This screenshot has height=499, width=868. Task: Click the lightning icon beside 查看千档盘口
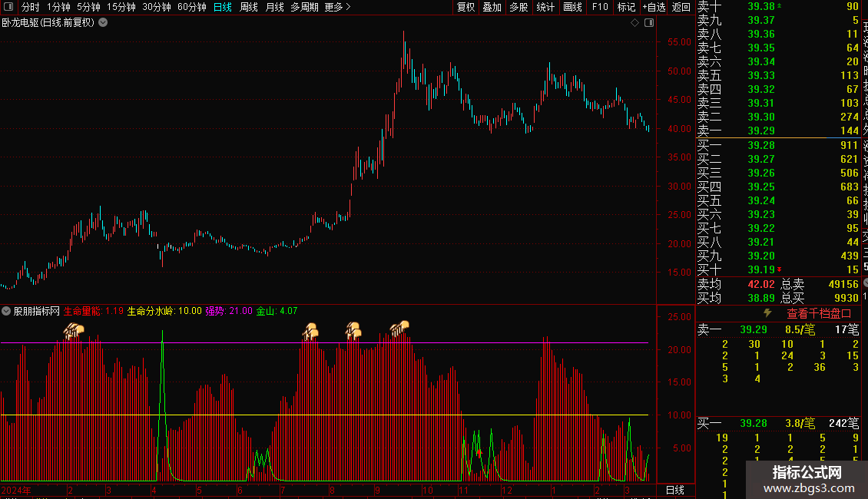pos(767,313)
